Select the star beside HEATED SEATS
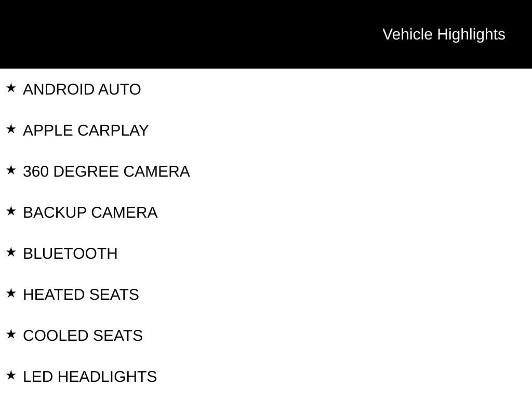This screenshot has height=399, width=532. (x=11, y=294)
